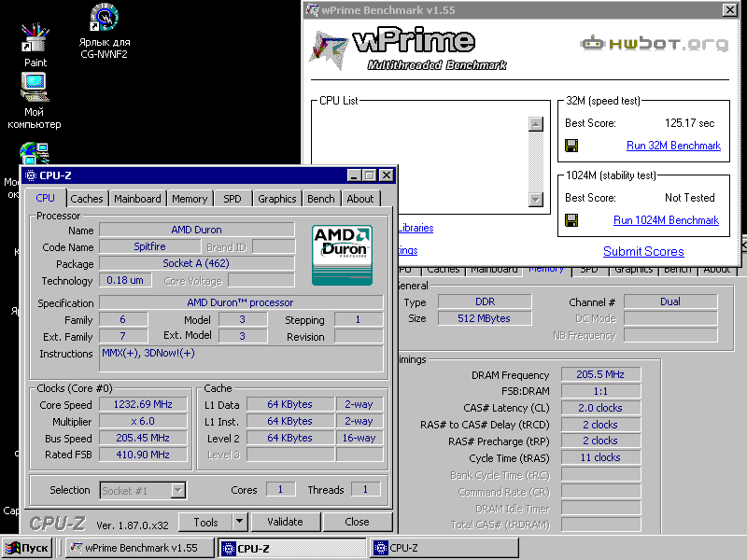This screenshot has height=560, width=747.
Task: Open the Пуск start button
Action: [x=27, y=548]
